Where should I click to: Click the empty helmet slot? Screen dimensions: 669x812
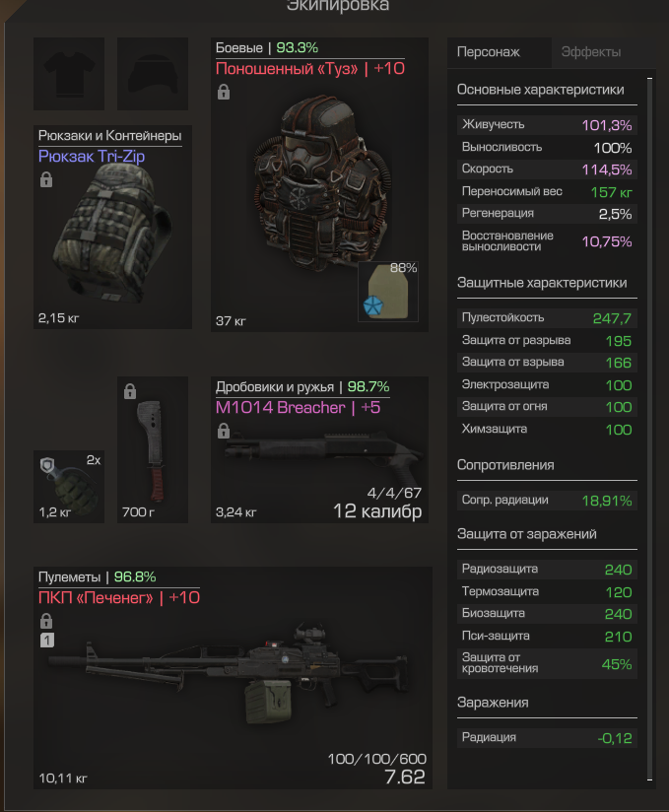pyautogui.click(x=153, y=74)
